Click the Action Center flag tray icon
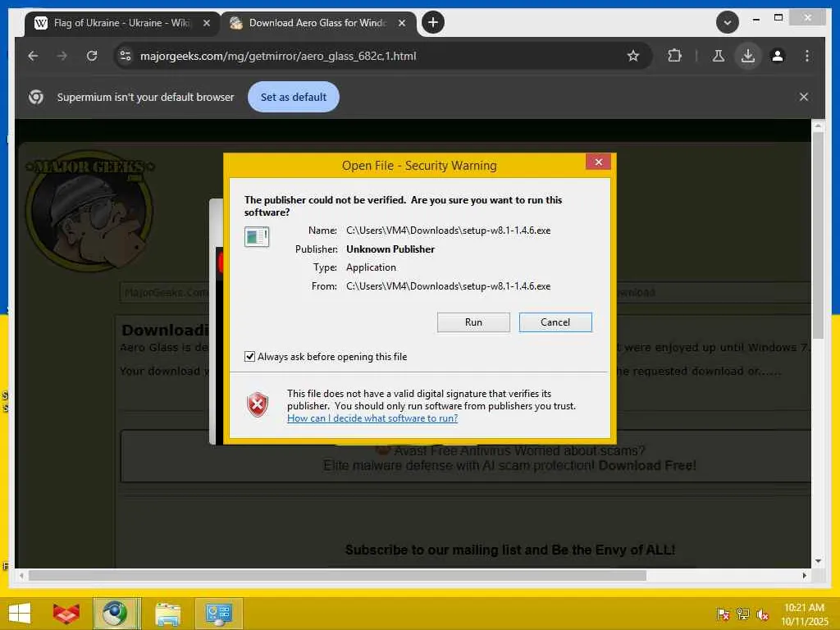This screenshot has width=840, height=630. (x=723, y=614)
